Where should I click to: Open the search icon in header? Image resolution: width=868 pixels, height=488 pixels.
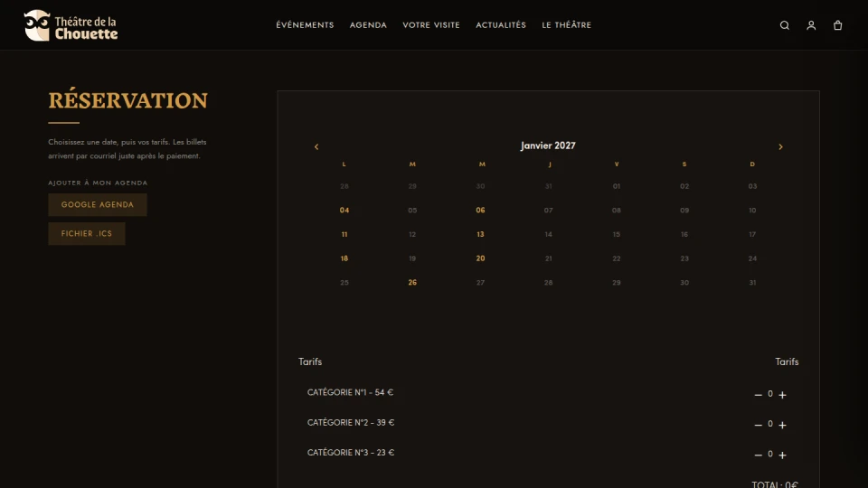point(785,25)
